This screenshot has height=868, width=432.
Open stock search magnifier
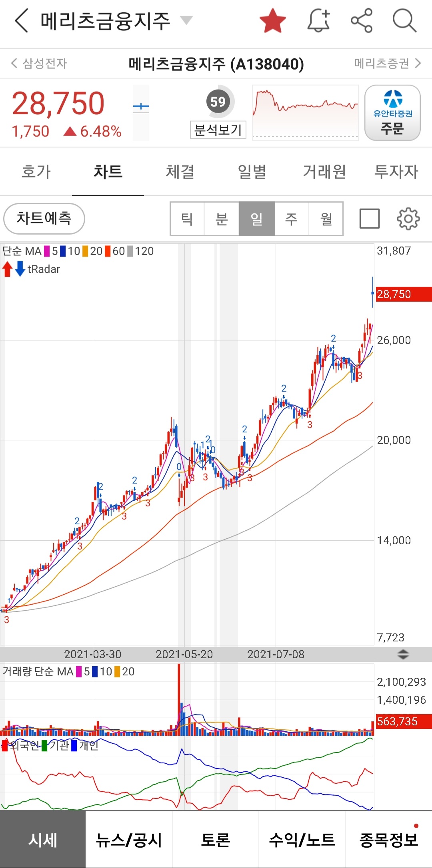404,20
